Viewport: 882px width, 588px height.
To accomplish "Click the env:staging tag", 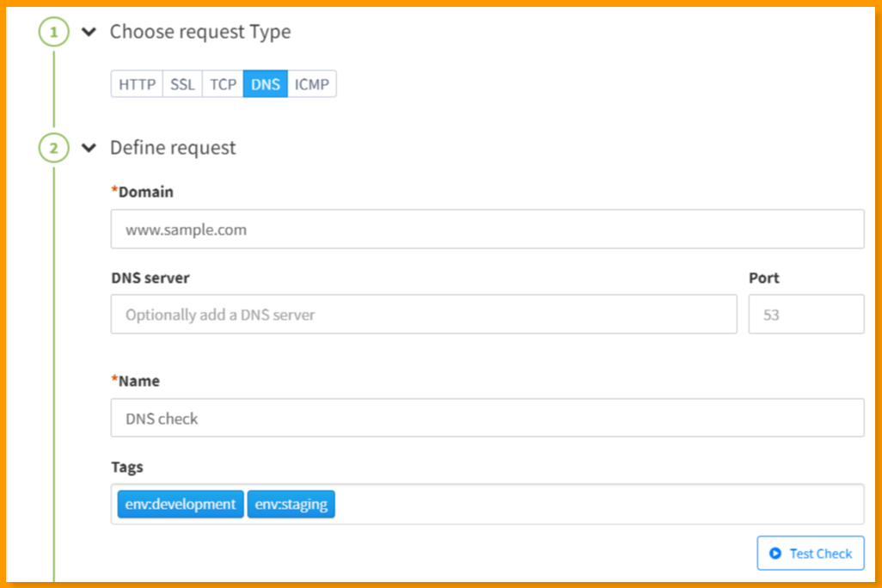I will pyautogui.click(x=291, y=504).
